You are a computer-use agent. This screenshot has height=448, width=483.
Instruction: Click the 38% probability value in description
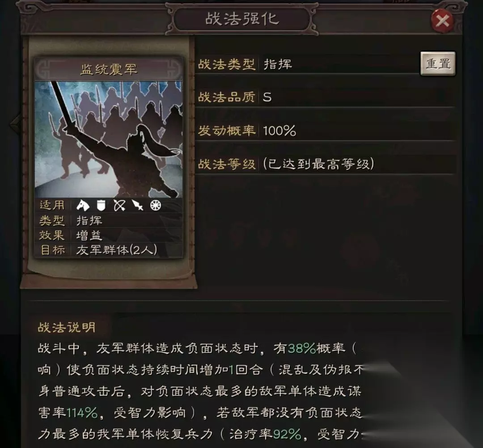[301, 348]
